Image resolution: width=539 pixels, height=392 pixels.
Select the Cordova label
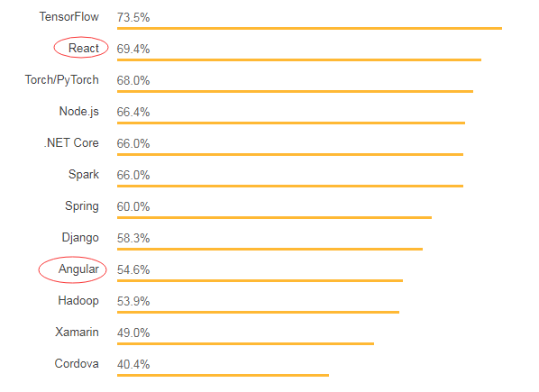click(77, 363)
